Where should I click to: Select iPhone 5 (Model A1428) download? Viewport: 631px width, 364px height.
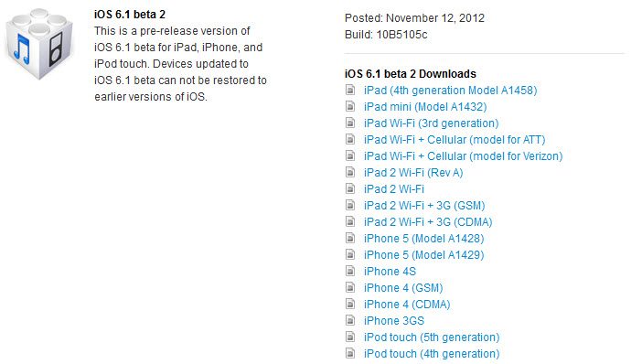pos(423,239)
